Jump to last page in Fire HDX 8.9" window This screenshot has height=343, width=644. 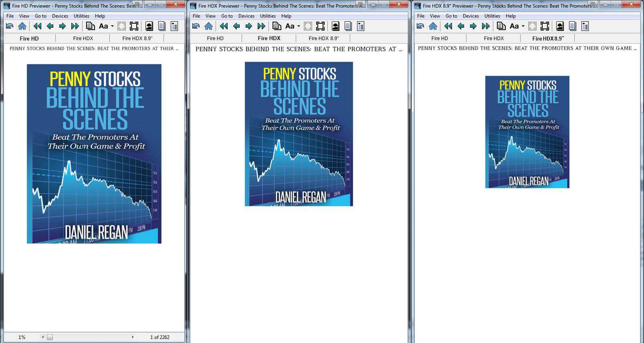coord(486,26)
